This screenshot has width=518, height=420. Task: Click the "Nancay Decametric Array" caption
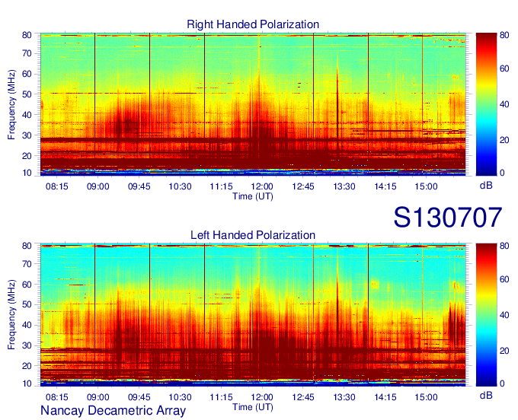(113, 411)
